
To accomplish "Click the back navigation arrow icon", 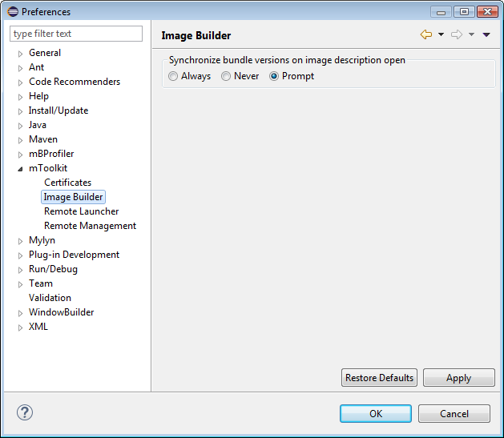I will 426,34.
